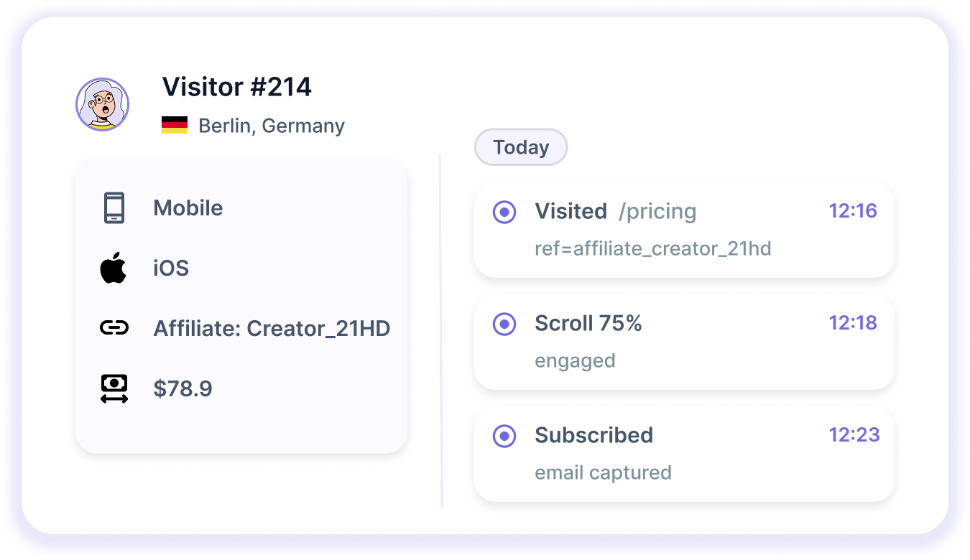The image size is (970, 560).
Task: Click the revenue money icon
Action: pos(114,389)
